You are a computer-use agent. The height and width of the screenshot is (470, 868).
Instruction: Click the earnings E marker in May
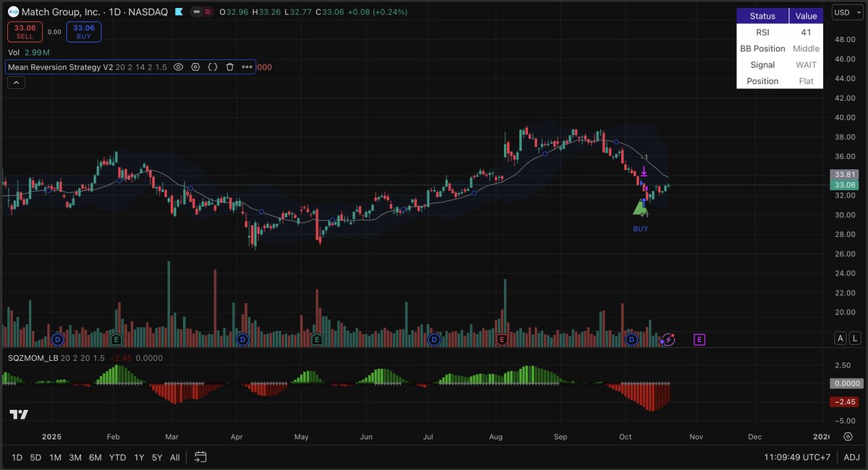317,339
